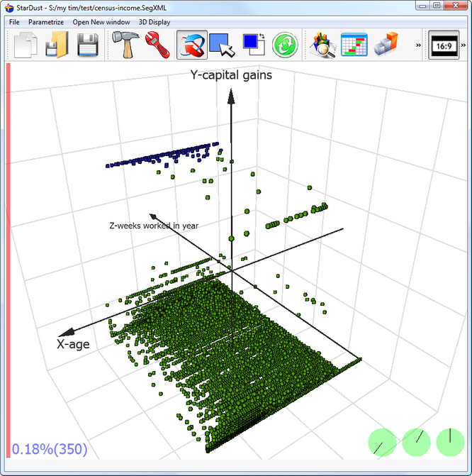The height and width of the screenshot is (476, 472).
Task: Open the Open New window menu
Action: coord(101,22)
